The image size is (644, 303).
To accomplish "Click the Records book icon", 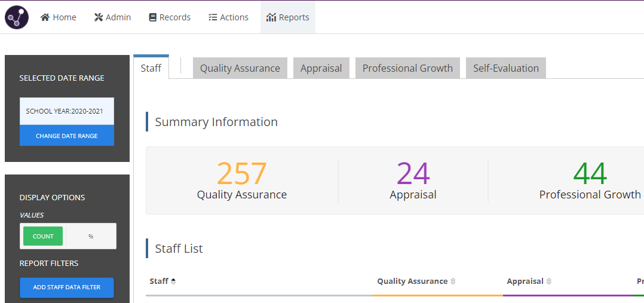I will (152, 17).
